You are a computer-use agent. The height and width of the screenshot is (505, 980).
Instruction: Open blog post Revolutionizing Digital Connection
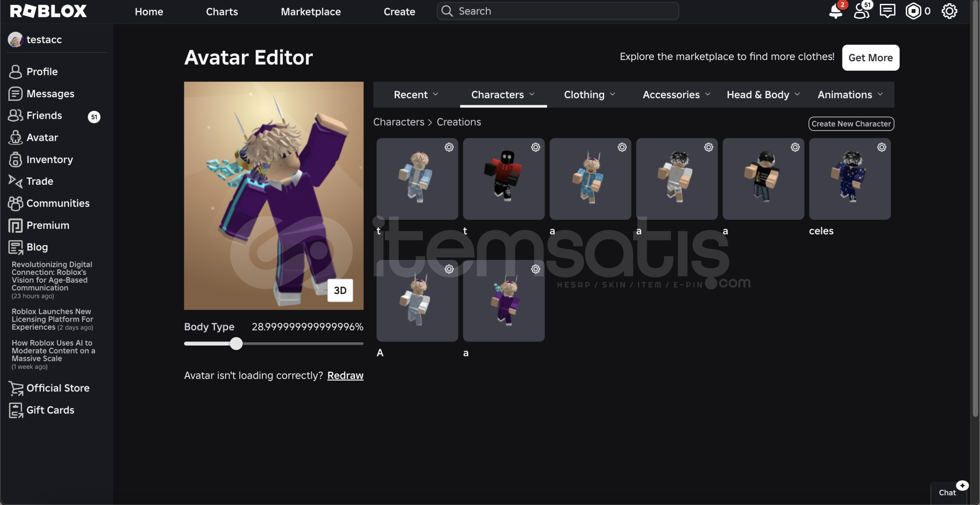point(52,280)
